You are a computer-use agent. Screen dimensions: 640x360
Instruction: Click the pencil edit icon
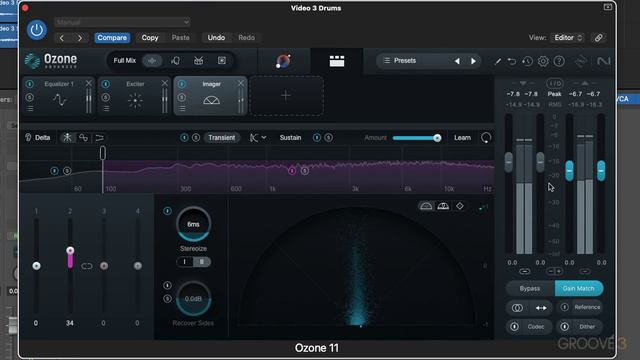point(497,61)
